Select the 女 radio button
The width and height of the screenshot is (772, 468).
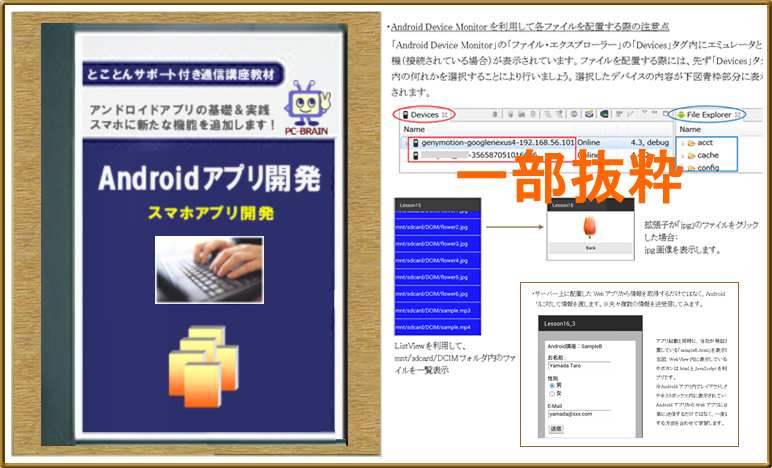[x=551, y=394]
